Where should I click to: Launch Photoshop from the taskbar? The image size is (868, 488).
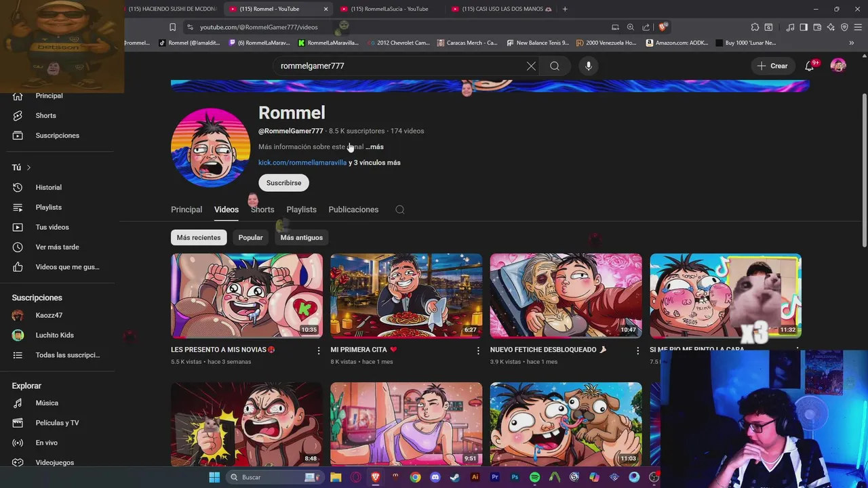point(515,477)
